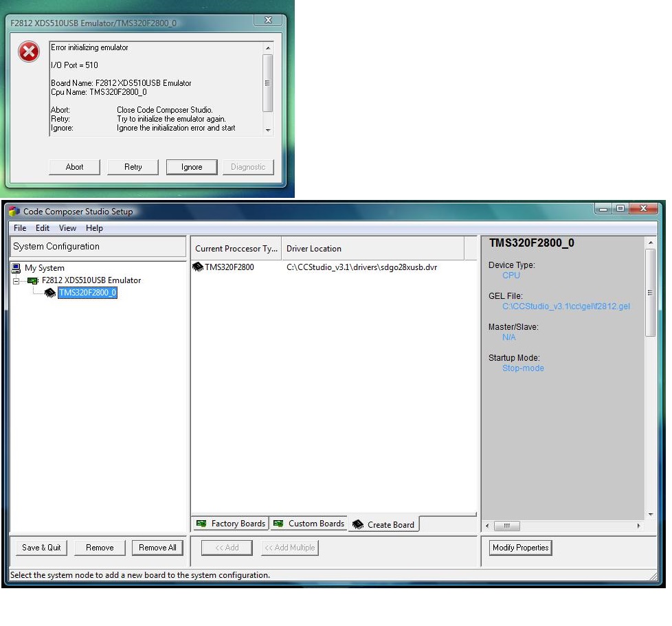This screenshot has height=626, width=672.
Task: Close the emulator error dialog
Action: 268,20
